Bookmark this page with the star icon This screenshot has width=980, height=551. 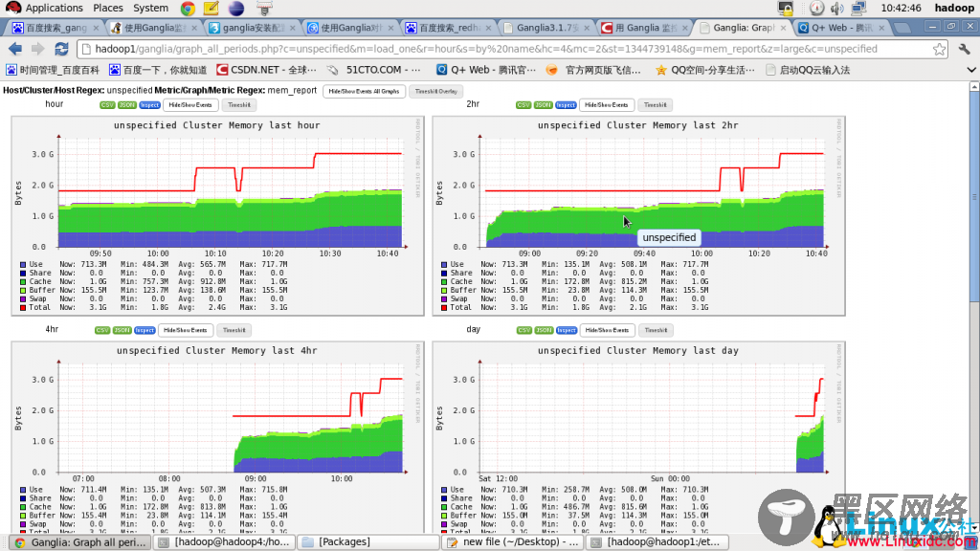pyautogui.click(x=939, y=50)
